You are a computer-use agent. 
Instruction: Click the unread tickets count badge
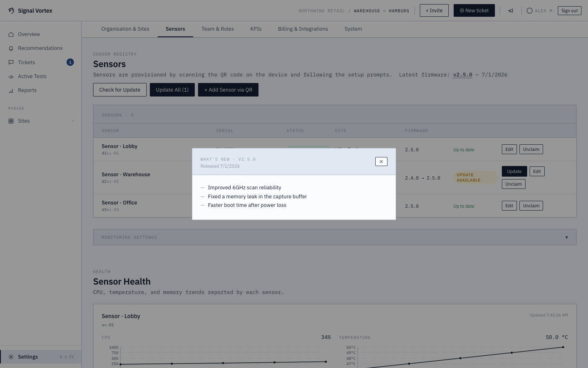(x=70, y=62)
